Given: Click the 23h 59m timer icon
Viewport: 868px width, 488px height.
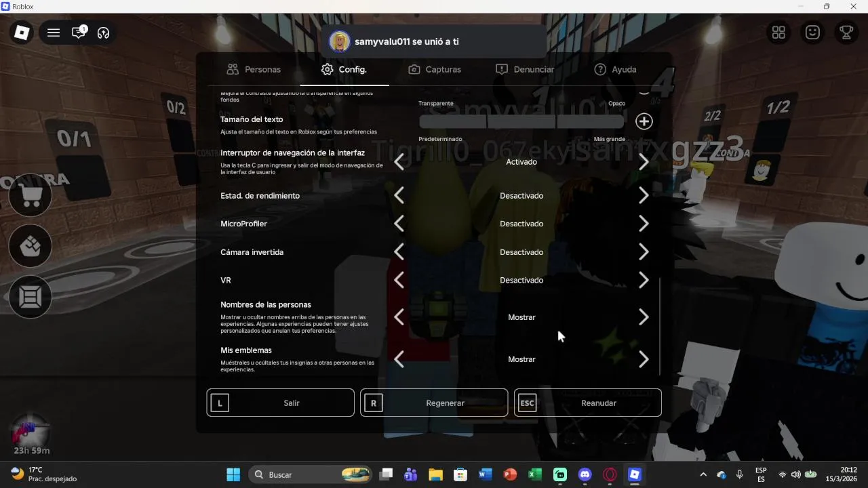Looking at the screenshot, I should pyautogui.click(x=31, y=434).
